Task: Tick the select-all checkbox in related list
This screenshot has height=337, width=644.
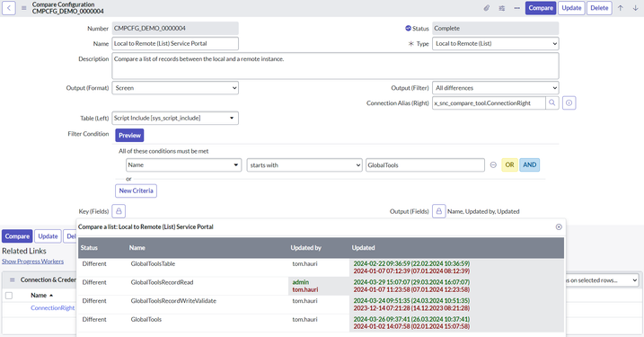Action: pos(9,296)
